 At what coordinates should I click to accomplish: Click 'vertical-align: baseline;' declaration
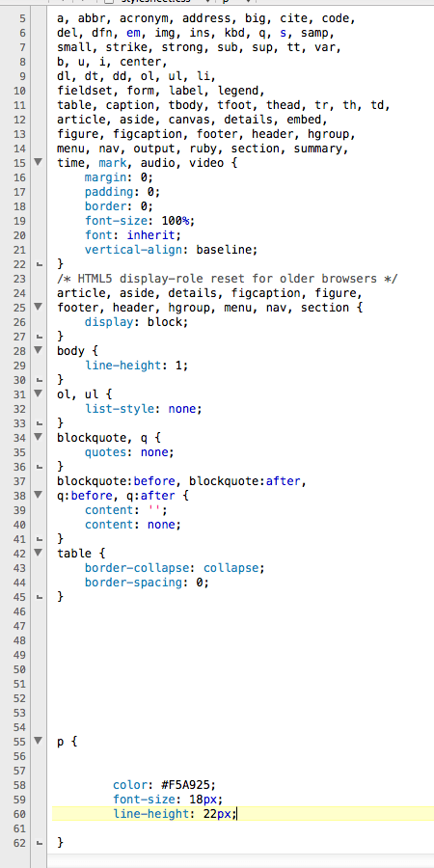click(x=171, y=250)
